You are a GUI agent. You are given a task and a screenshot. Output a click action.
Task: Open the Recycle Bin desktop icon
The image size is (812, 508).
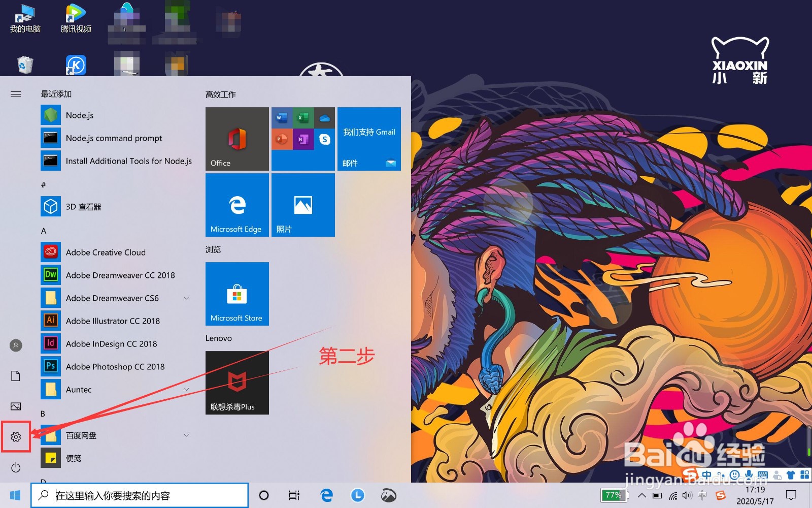click(x=25, y=65)
